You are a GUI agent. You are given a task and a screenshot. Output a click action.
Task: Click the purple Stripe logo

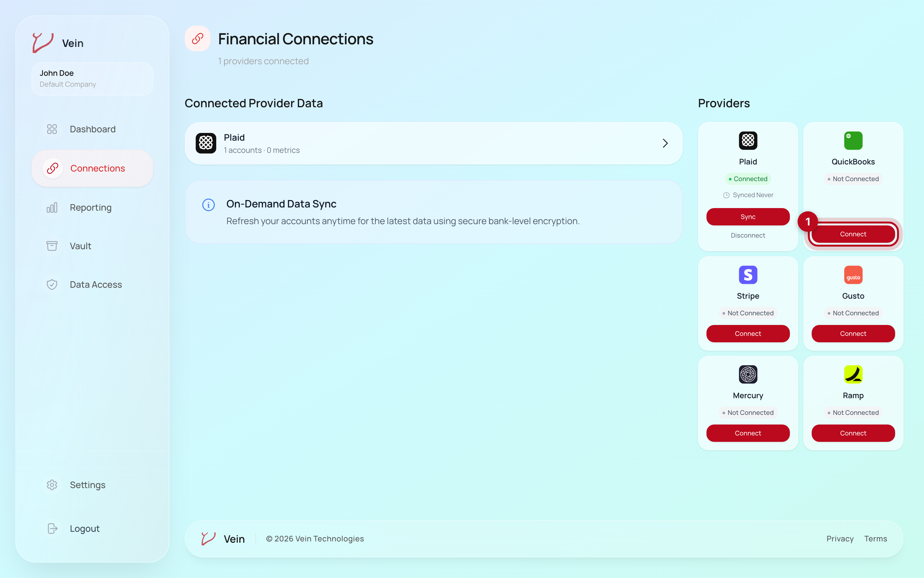[x=748, y=275]
